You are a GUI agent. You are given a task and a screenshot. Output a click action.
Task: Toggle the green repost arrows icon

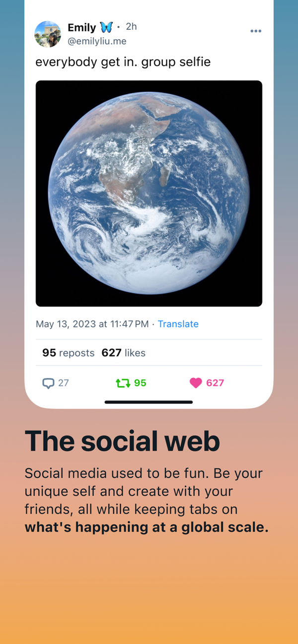(x=122, y=383)
